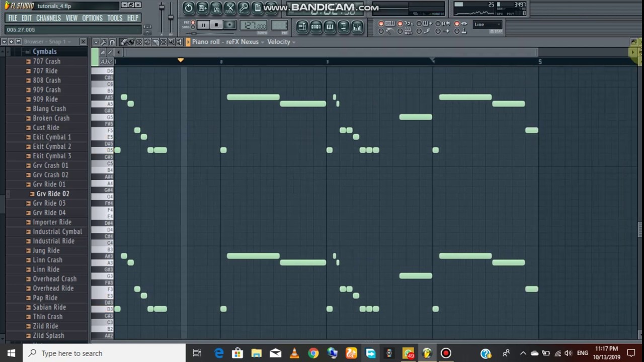Pause playback with the pause button
644x362 pixels.
point(203,25)
